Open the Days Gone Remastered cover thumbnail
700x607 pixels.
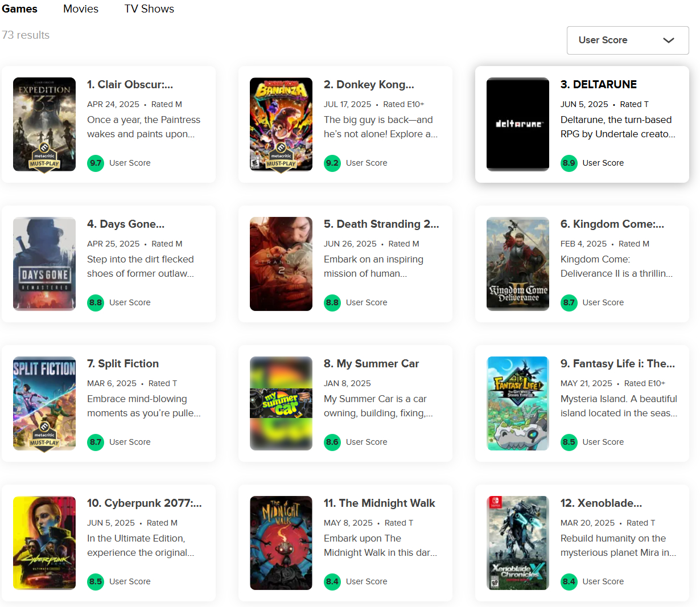[44, 264]
